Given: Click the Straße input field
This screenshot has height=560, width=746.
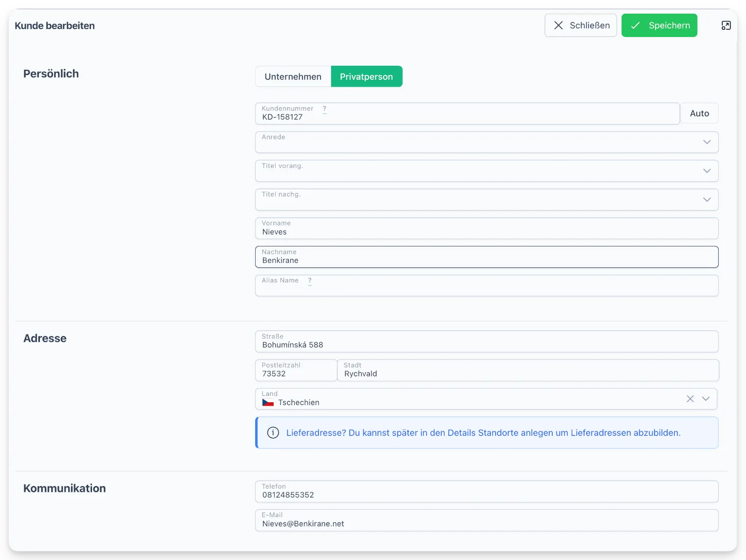Looking at the screenshot, I should pos(487,342).
